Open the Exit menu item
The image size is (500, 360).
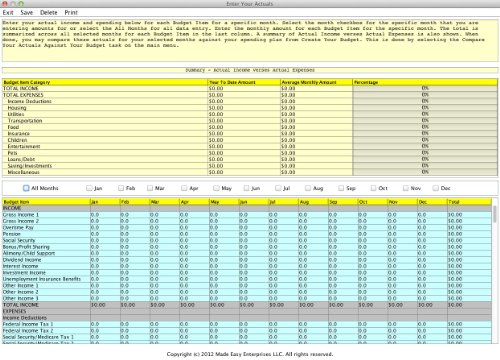(8, 13)
